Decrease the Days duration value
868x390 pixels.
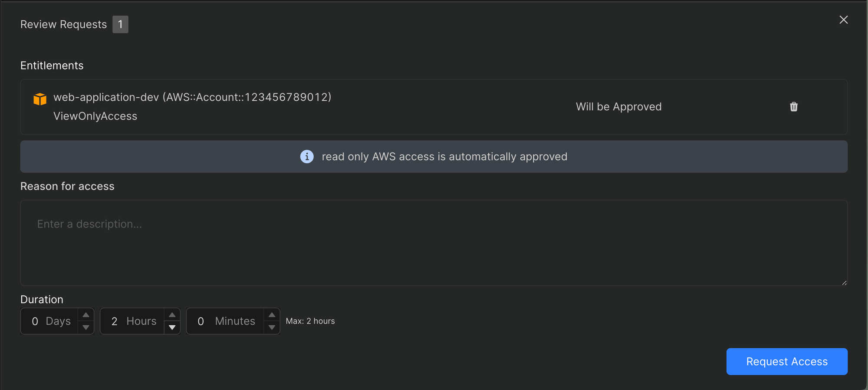[86, 327]
